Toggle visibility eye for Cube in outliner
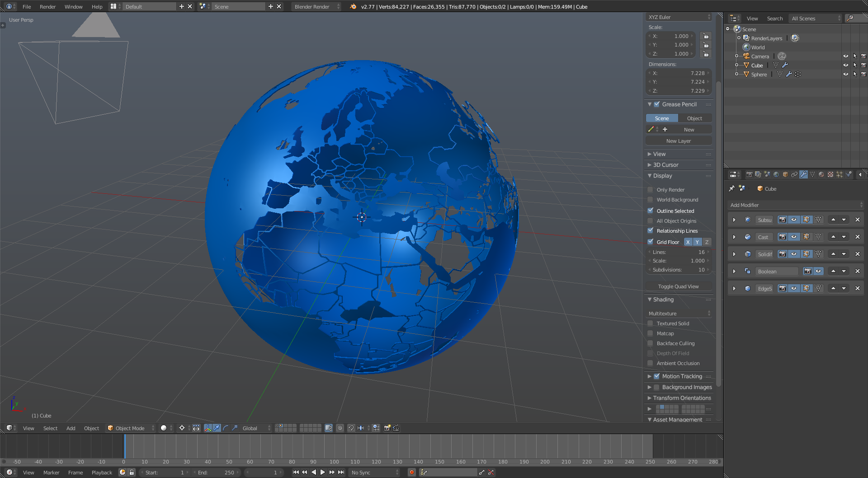The image size is (868, 478). point(845,65)
